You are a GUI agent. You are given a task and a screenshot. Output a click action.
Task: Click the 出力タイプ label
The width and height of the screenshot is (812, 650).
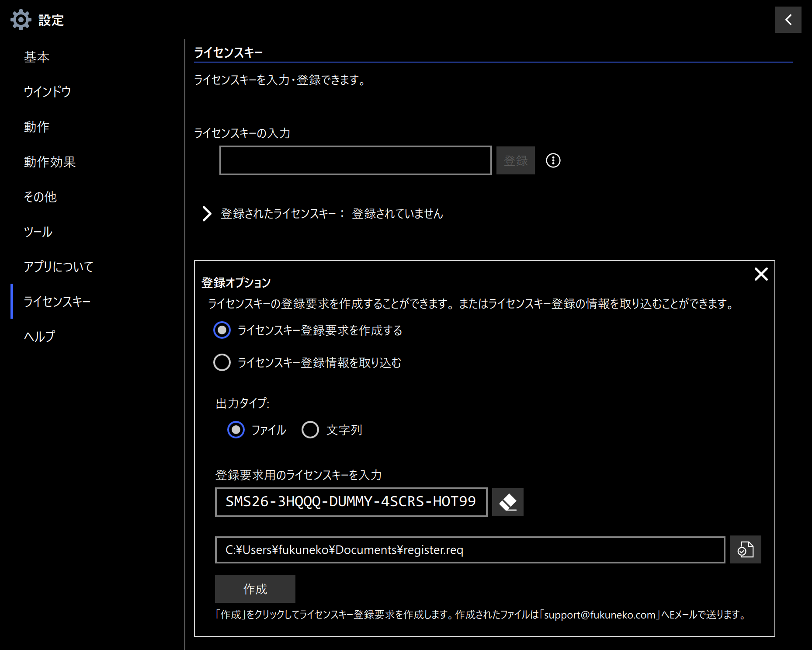pyautogui.click(x=243, y=403)
